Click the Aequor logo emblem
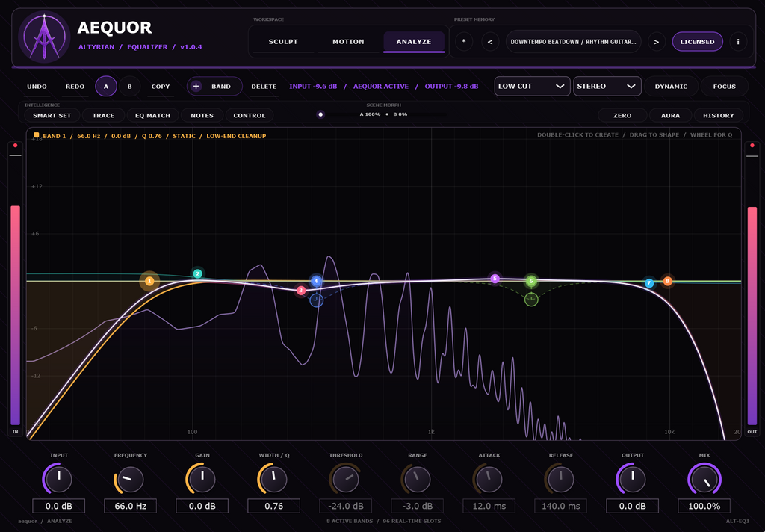 (x=44, y=37)
